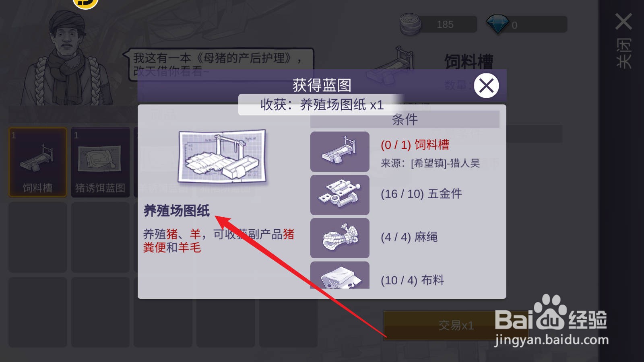Click the 五金件 hinge icon
This screenshot has width=644, height=362.
click(340, 195)
